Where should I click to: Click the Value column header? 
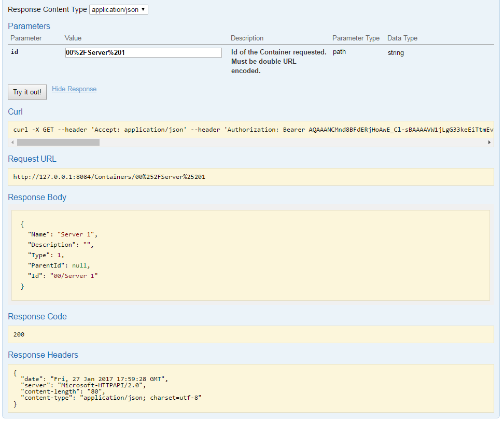73,38
